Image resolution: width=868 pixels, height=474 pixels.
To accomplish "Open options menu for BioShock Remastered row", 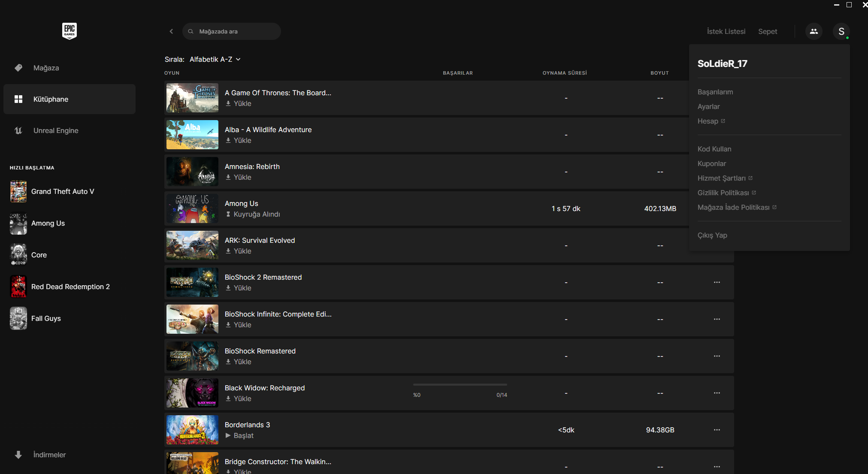I will tap(717, 356).
